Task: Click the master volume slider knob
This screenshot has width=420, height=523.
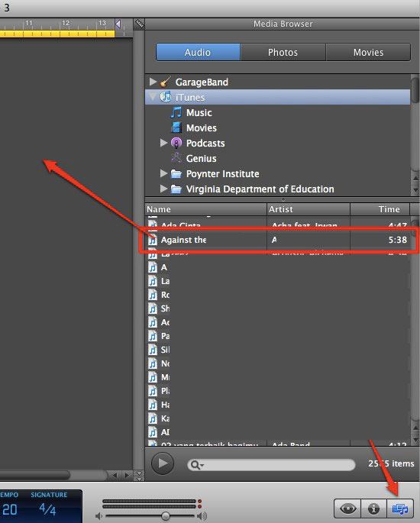Action: (x=166, y=516)
